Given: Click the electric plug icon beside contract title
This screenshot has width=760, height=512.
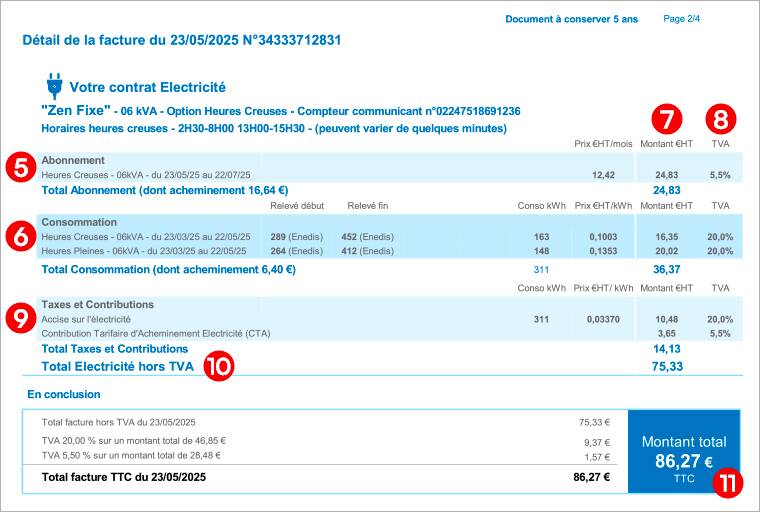Looking at the screenshot, I should coord(54,86).
